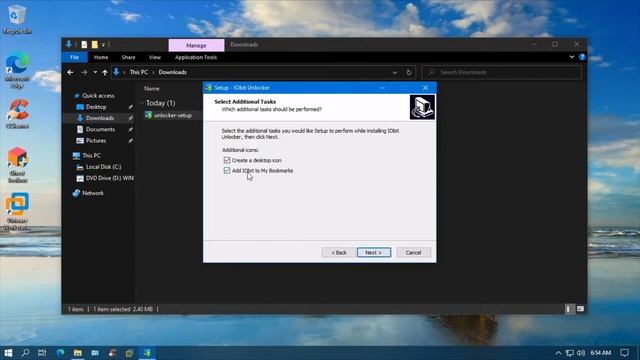Switch to the Home ribbon tab
This screenshot has width=640, height=360.
pos(101,58)
